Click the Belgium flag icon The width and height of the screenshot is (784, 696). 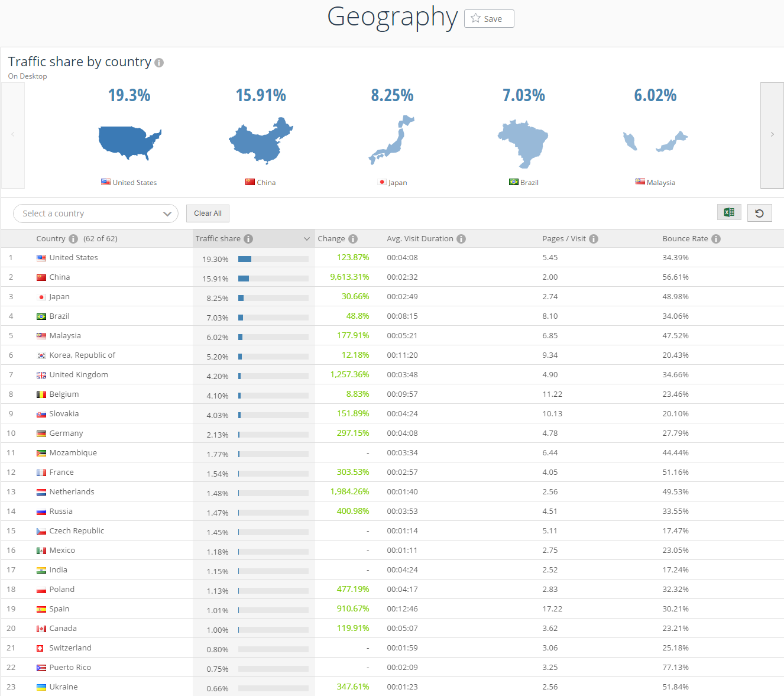[41, 394]
